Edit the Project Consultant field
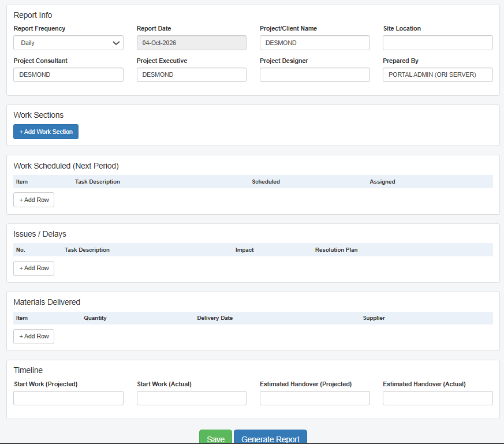 tap(68, 74)
